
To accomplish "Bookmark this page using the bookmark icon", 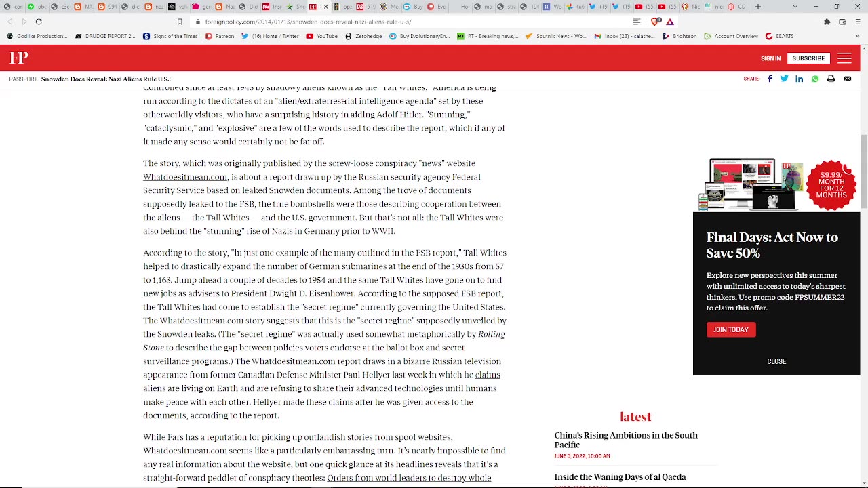I will click(x=180, y=22).
